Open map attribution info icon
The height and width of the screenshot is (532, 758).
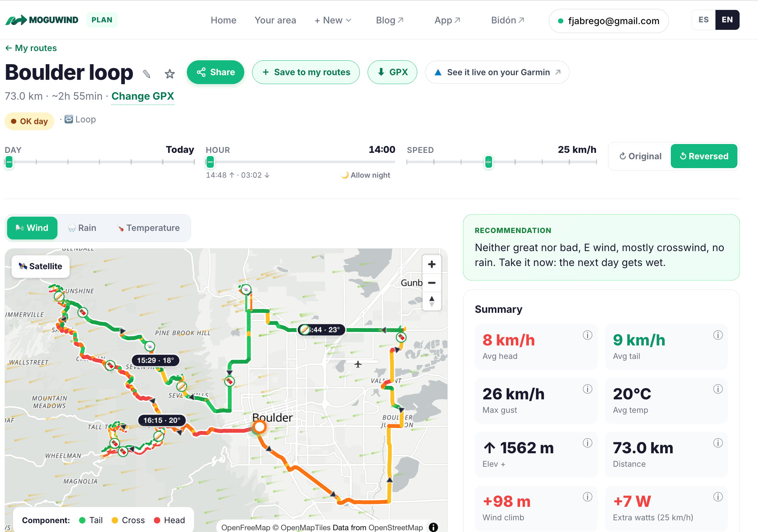[x=433, y=527]
